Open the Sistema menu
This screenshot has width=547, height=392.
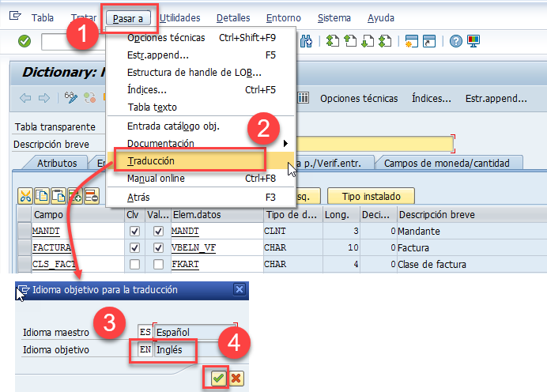(334, 18)
